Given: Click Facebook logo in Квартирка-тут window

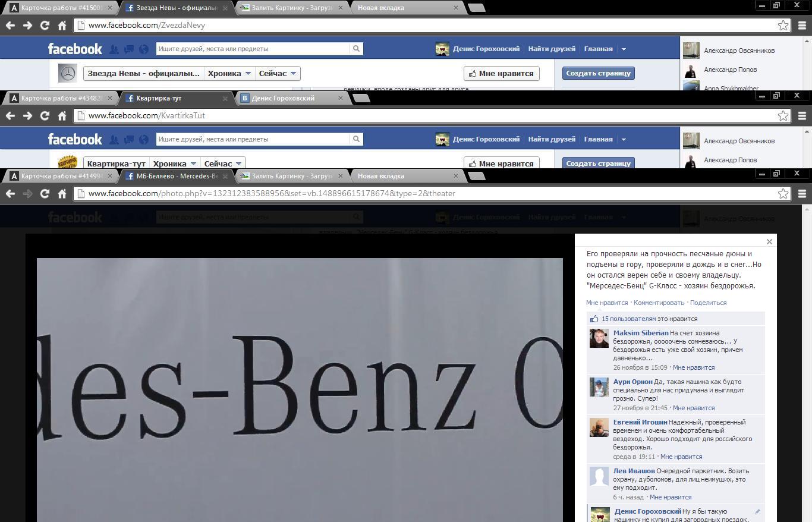Looking at the screenshot, I should pyautogui.click(x=75, y=139).
